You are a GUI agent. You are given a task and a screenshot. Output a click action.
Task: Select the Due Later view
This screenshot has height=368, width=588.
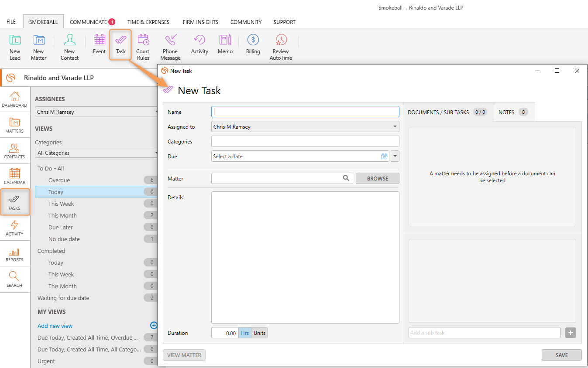96,227
